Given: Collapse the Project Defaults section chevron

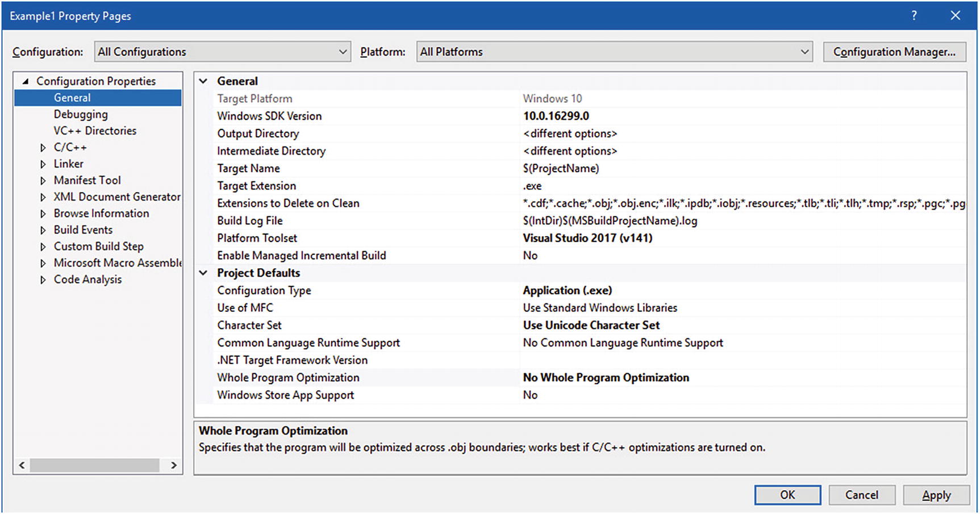Looking at the screenshot, I should point(203,273).
